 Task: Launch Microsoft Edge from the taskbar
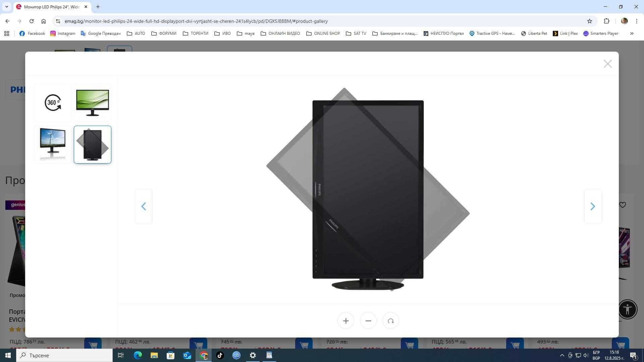point(138,355)
